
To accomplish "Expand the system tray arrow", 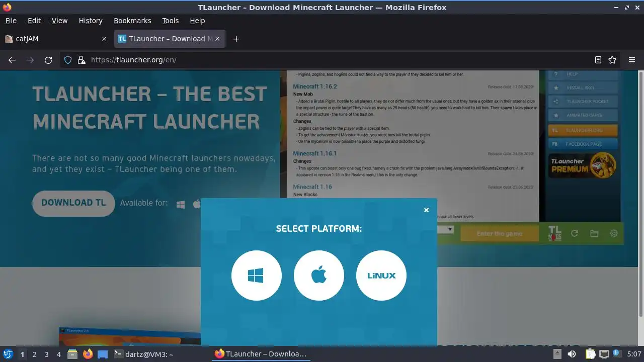I will [x=557, y=354].
